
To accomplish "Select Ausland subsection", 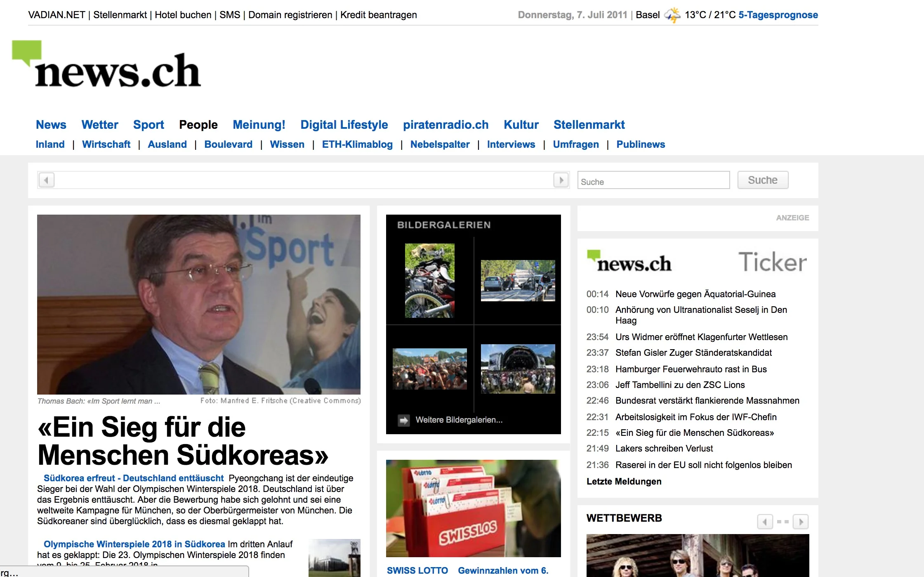I will tap(167, 144).
